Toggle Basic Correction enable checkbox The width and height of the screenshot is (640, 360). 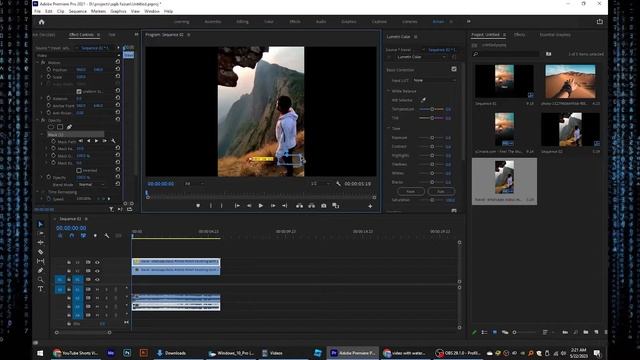tap(454, 69)
